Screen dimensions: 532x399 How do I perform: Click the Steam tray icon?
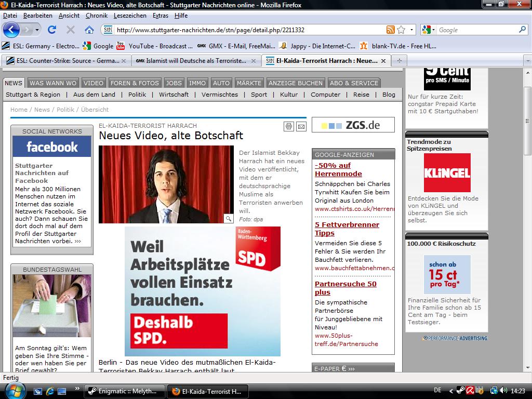(x=460, y=391)
